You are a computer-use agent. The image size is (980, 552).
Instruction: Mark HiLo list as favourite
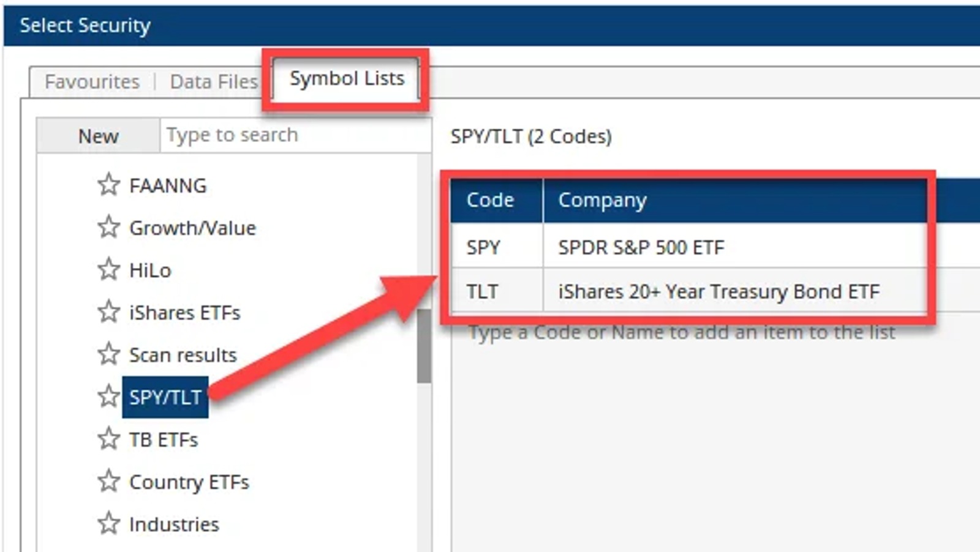click(108, 269)
